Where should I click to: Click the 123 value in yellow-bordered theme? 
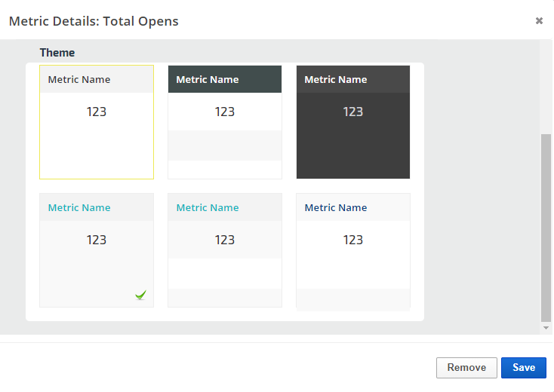click(97, 112)
